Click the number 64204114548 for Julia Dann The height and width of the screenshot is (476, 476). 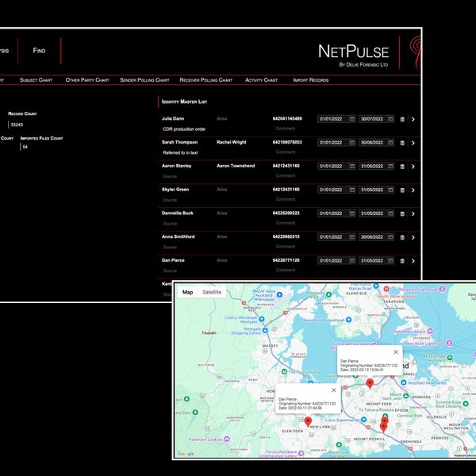287,119
